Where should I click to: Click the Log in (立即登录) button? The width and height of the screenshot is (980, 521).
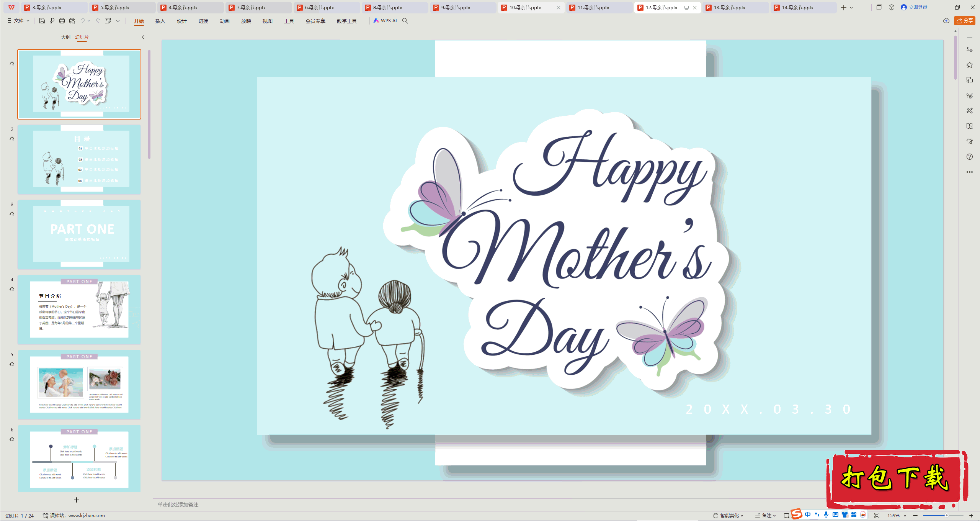(914, 7)
